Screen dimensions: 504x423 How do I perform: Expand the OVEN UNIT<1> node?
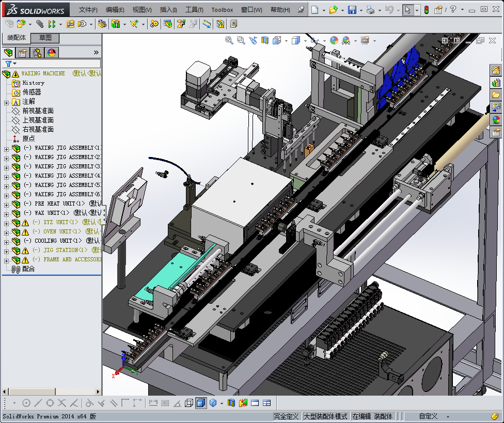point(6,232)
